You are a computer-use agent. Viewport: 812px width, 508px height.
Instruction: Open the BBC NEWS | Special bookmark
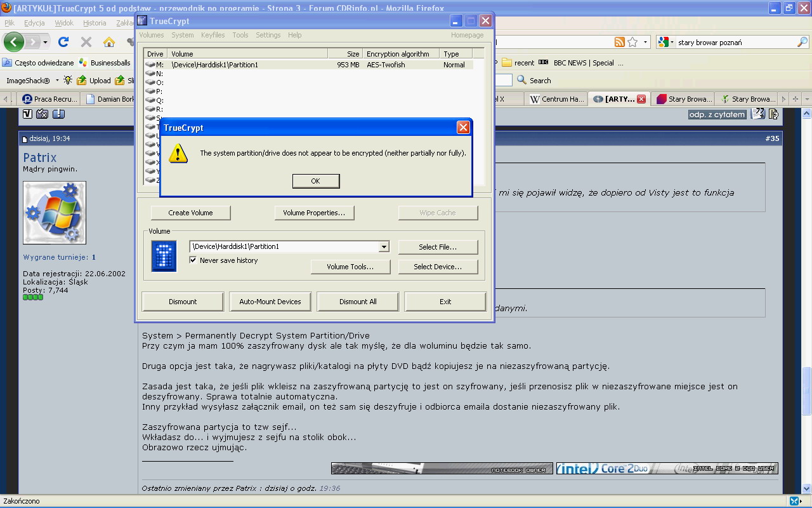tap(580, 63)
